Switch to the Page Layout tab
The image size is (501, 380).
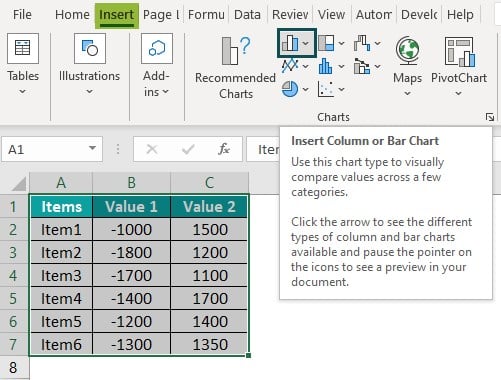161,15
